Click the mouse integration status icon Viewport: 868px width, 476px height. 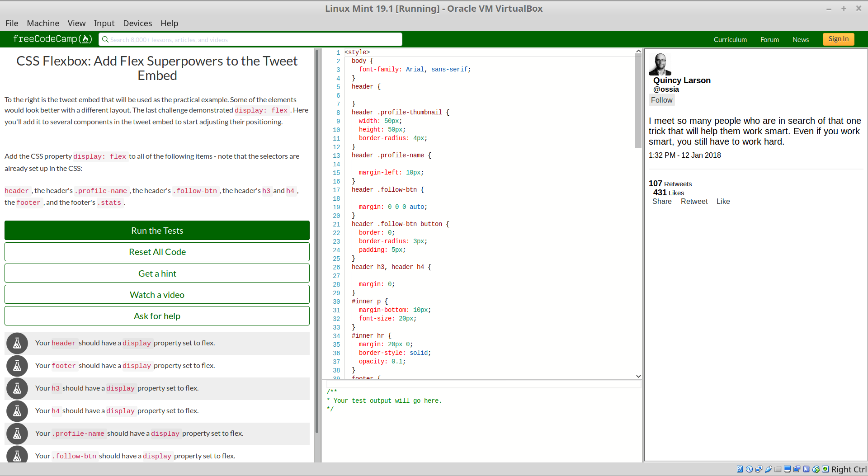click(x=816, y=469)
